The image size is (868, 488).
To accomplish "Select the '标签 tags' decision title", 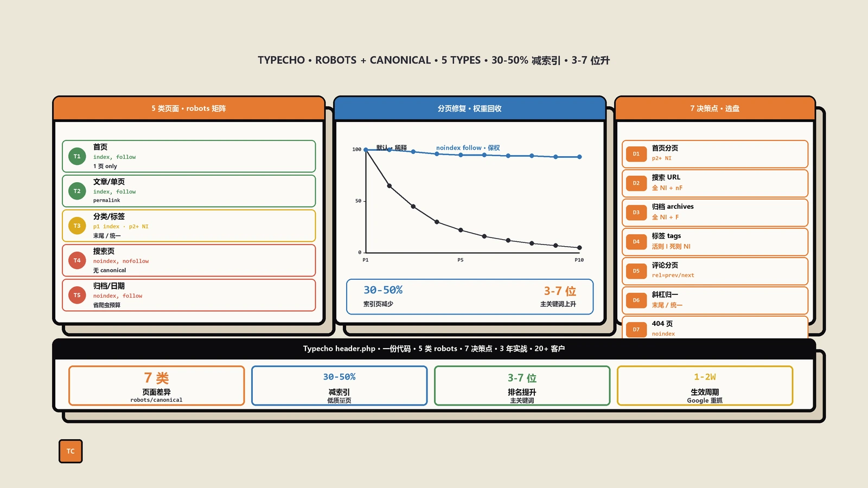I will click(x=666, y=236).
